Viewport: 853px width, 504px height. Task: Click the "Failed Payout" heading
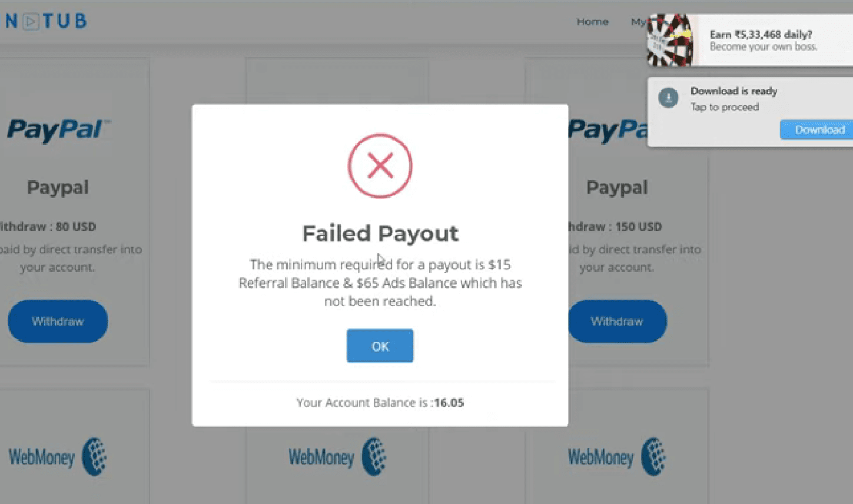tap(380, 234)
